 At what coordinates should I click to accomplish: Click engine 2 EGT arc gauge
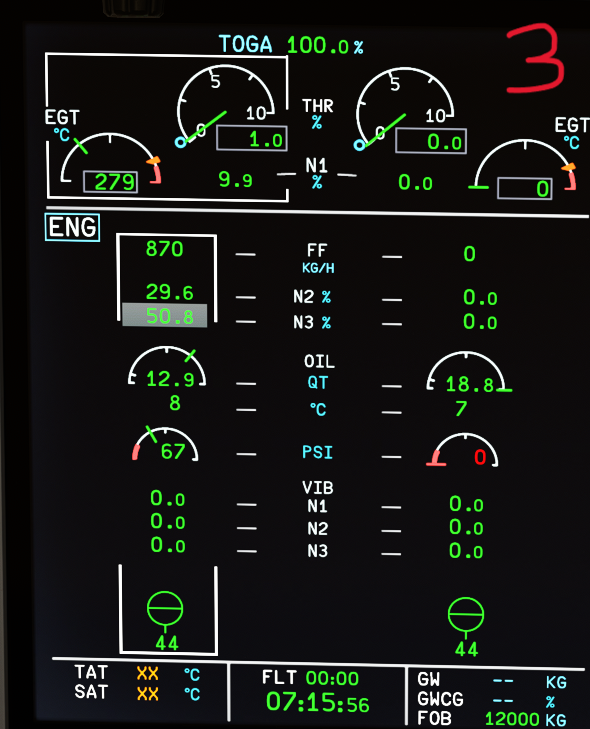pos(524,165)
